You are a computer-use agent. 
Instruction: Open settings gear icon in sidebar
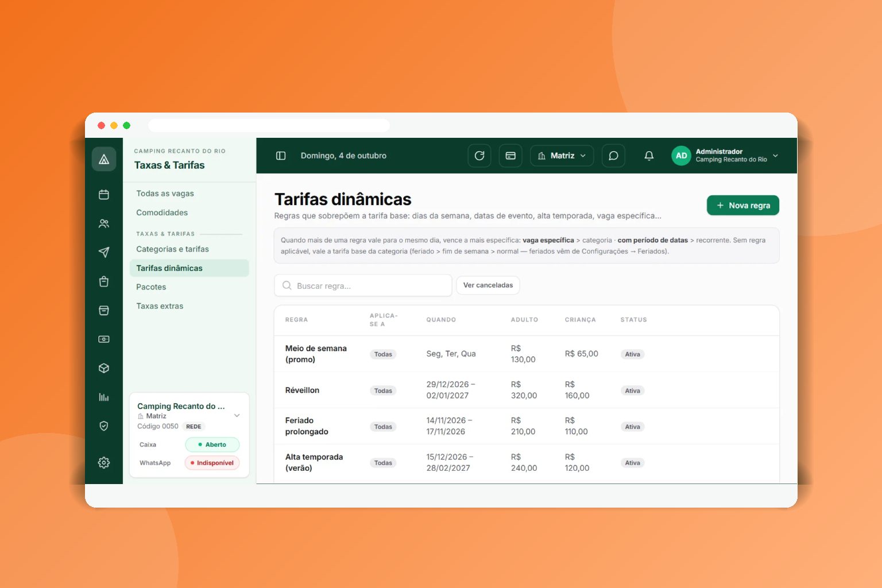pyautogui.click(x=104, y=462)
